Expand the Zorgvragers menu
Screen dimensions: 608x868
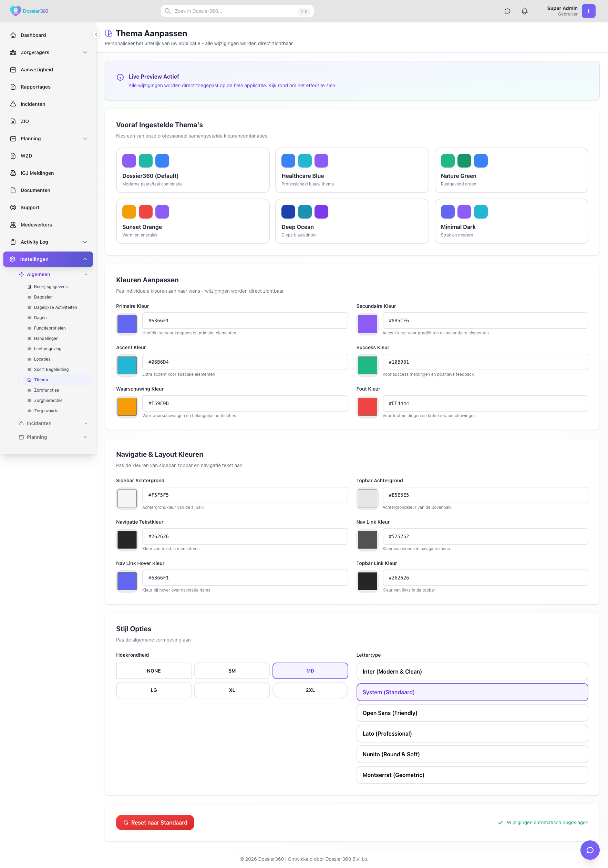tap(85, 52)
